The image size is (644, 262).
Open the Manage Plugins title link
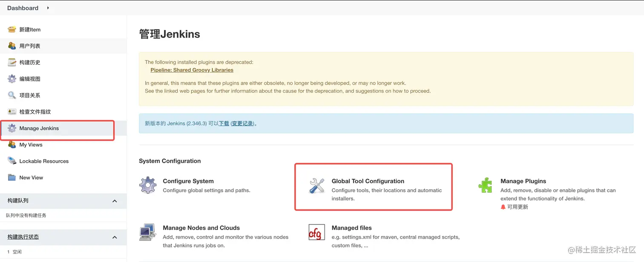[523, 181]
